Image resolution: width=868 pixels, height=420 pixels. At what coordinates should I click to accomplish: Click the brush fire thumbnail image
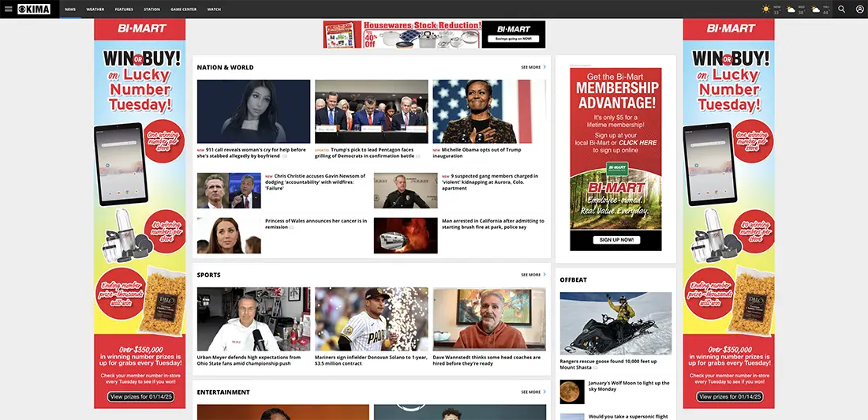pyautogui.click(x=406, y=235)
